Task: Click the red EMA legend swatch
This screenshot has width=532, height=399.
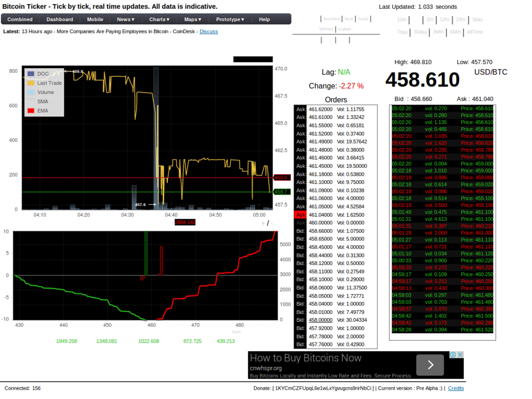Action: click(31, 111)
